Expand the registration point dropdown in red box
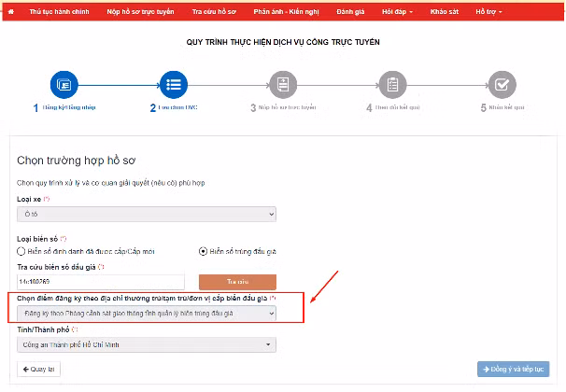566x392 pixels. (x=147, y=314)
